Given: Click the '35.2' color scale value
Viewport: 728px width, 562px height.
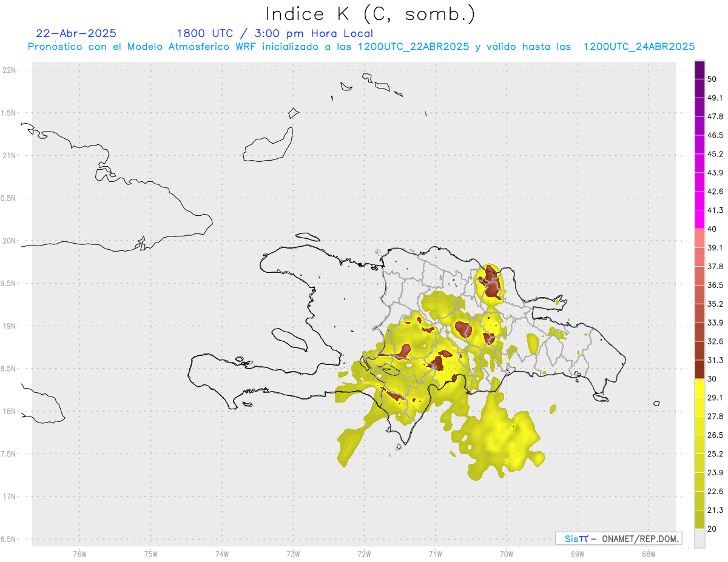Looking at the screenshot, I should click(x=715, y=304).
